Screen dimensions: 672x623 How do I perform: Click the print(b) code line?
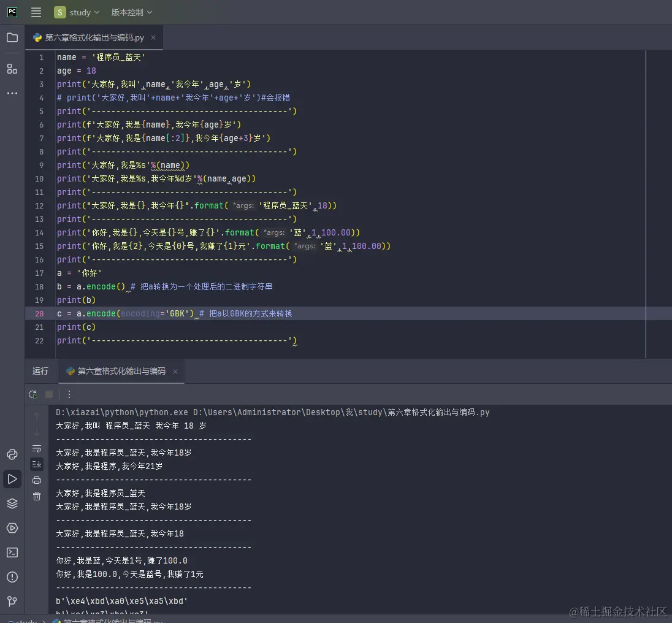pos(76,300)
